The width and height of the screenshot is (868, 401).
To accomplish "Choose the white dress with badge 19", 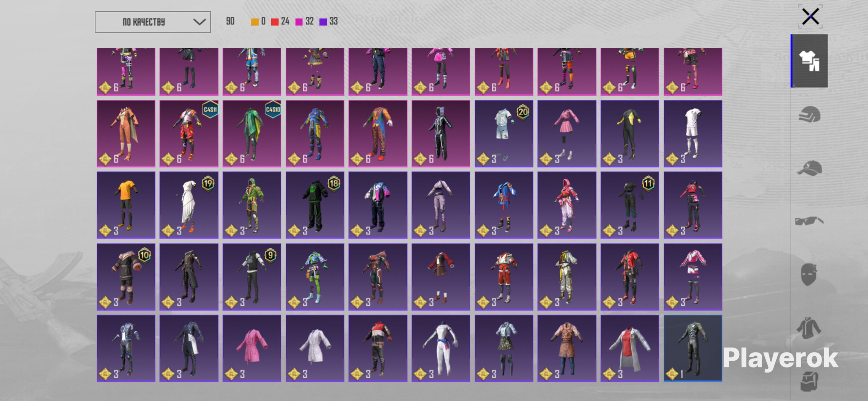I will [189, 205].
